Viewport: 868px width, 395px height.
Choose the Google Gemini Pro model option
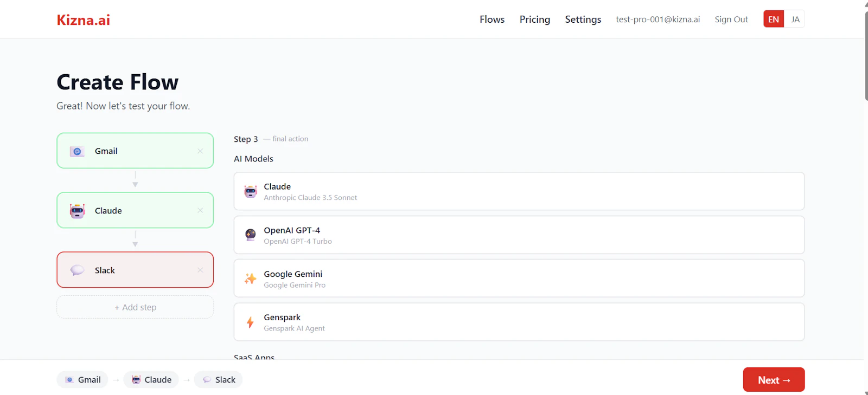(x=519, y=279)
